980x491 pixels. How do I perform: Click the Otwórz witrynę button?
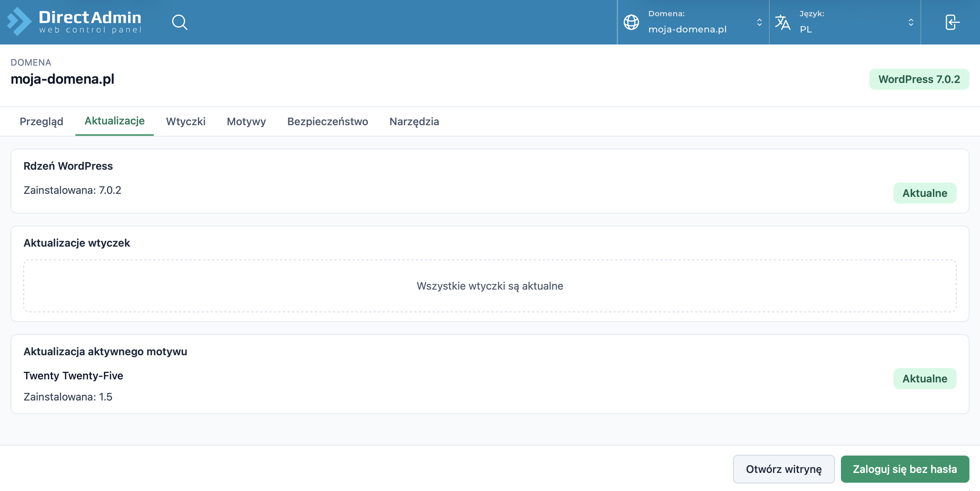(x=784, y=469)
